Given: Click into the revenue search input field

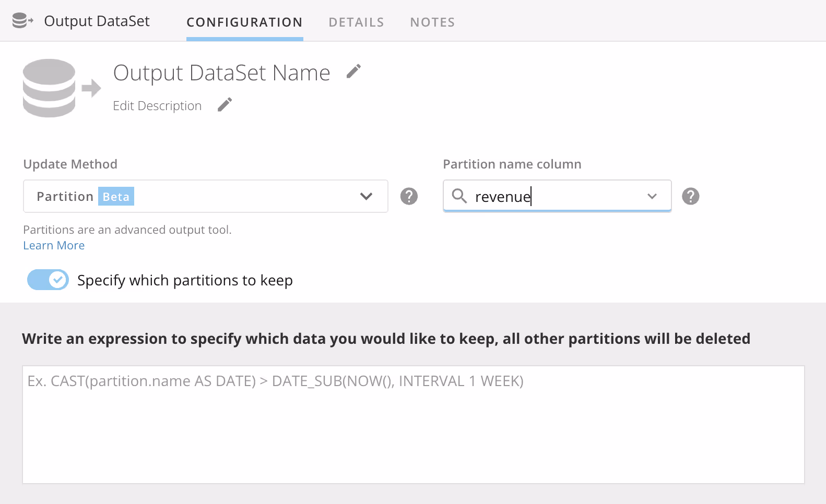Looking at the screenshot, I should pyautogui.click(x=557, y=196).
